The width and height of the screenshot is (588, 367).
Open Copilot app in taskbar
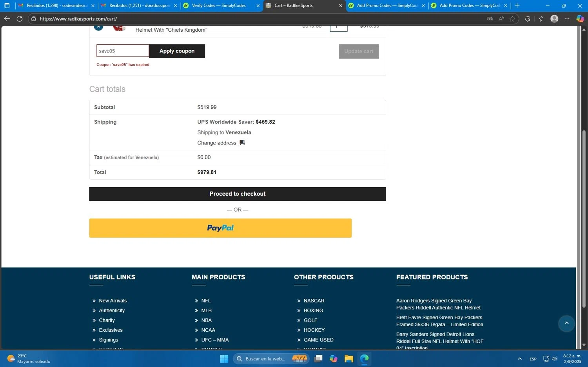pyautogui.click(x=333, y=358)
